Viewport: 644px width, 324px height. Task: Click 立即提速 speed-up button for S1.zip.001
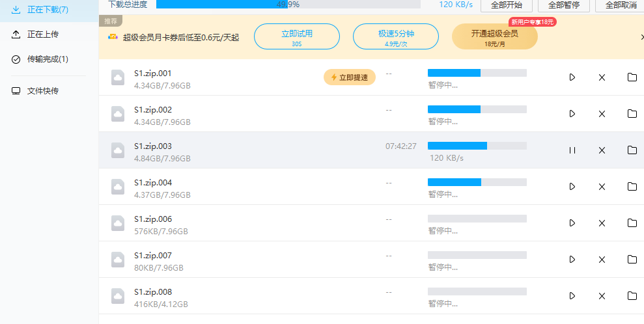350,77
